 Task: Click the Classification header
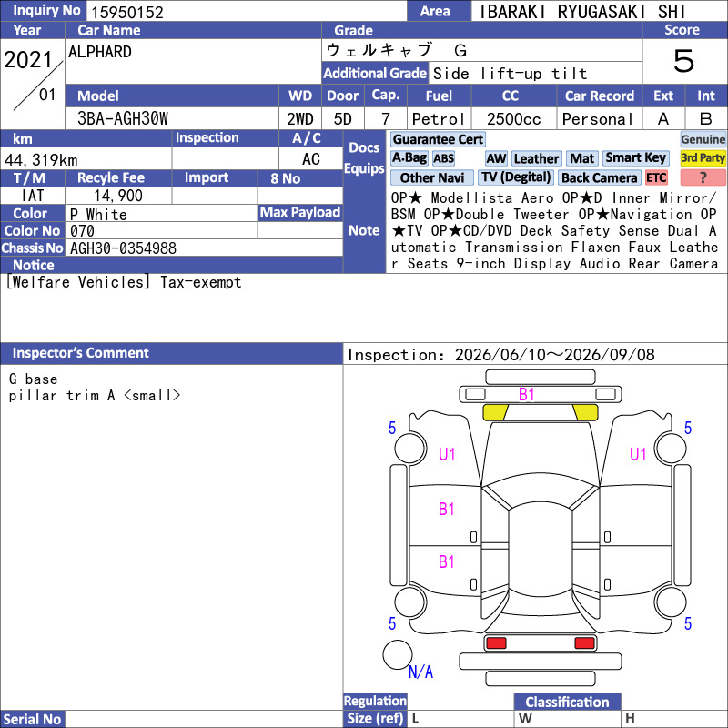click(x=567, y=702)
